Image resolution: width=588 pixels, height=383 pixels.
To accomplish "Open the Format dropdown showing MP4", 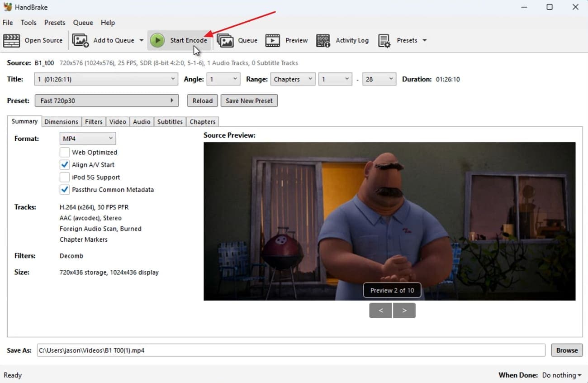I will [x=87, y=138].
